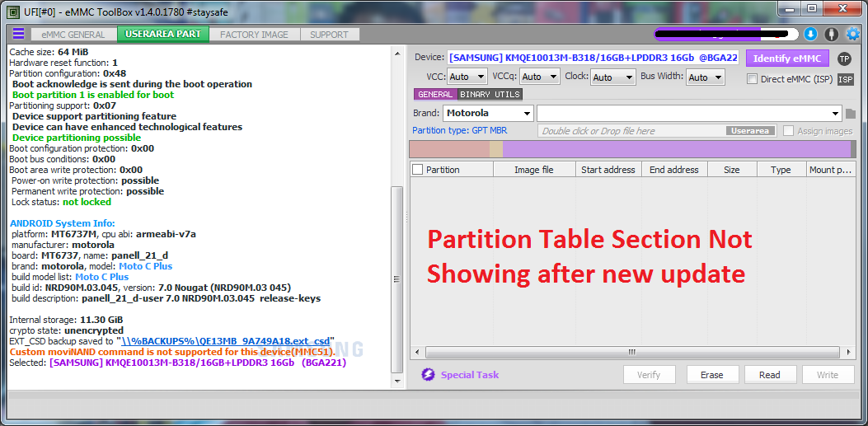
Task: Click the ANDROID System Info heading
Action: [62, 223]
